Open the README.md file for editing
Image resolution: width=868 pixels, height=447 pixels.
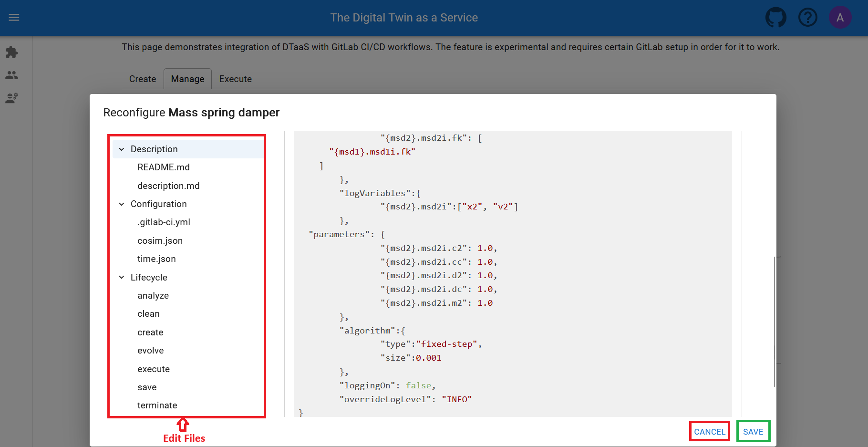tap(164, 167)
